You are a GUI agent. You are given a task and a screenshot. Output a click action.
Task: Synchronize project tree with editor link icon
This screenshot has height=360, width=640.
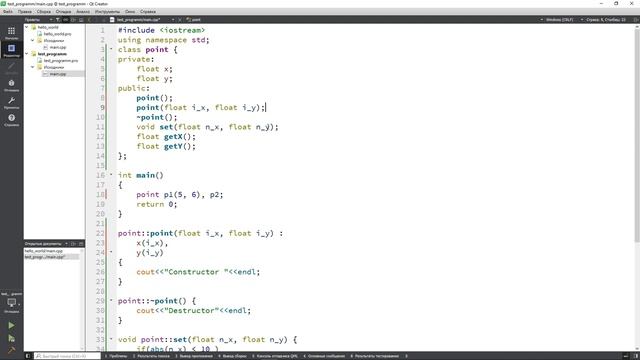pos(66,20)
